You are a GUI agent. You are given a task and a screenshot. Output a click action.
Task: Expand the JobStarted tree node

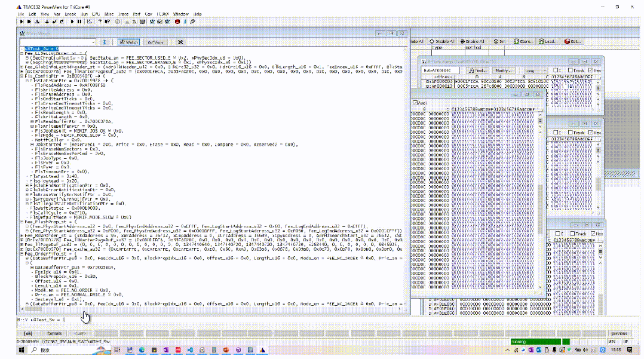[x=32, y=144]
